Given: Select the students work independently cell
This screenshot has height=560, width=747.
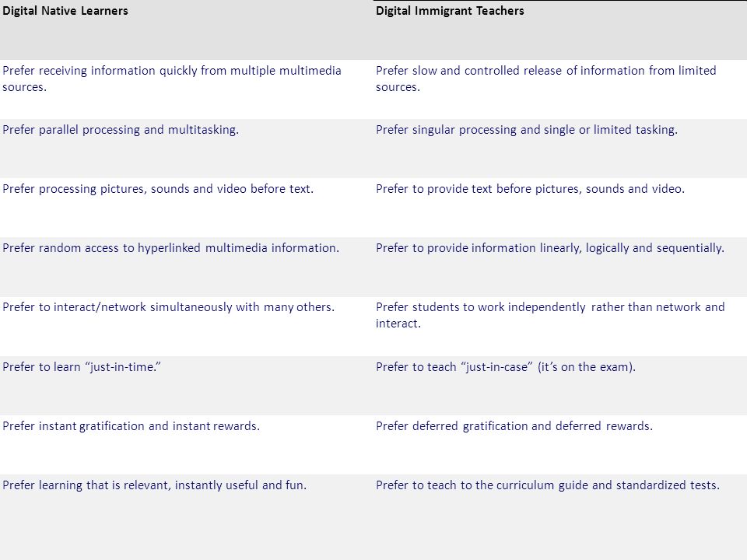Looking at the screenshot, I should [x=559, y=327].
